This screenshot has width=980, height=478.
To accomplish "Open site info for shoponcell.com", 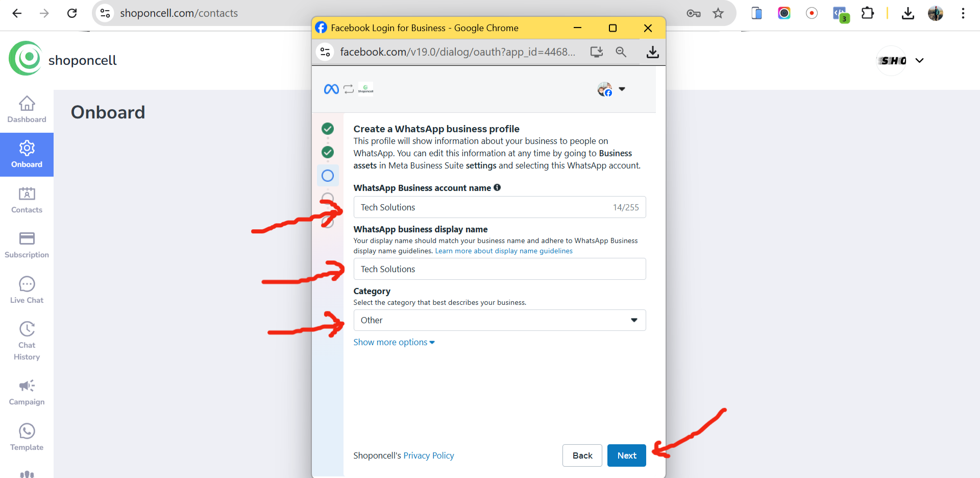I will [105, 13].
